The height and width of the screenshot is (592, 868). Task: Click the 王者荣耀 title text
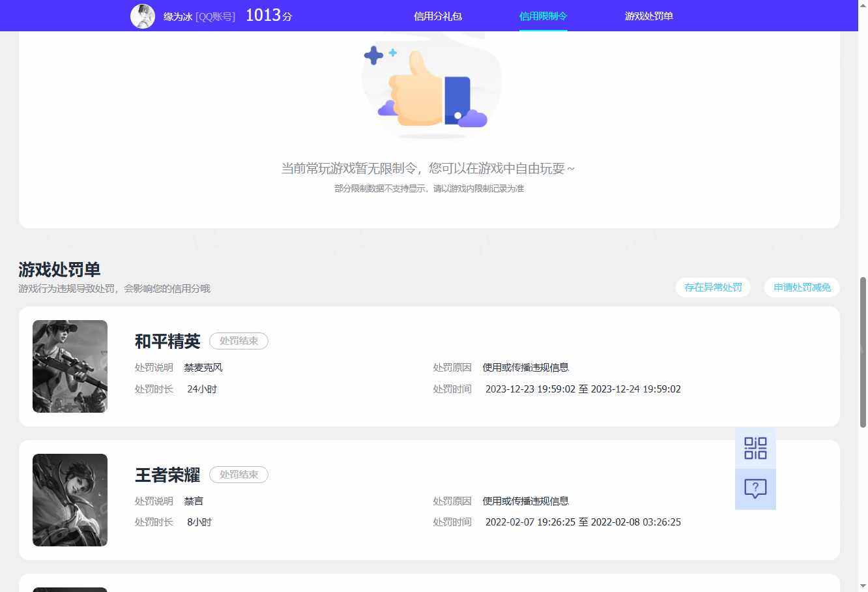pyautogui.click(x=167, y=475)
